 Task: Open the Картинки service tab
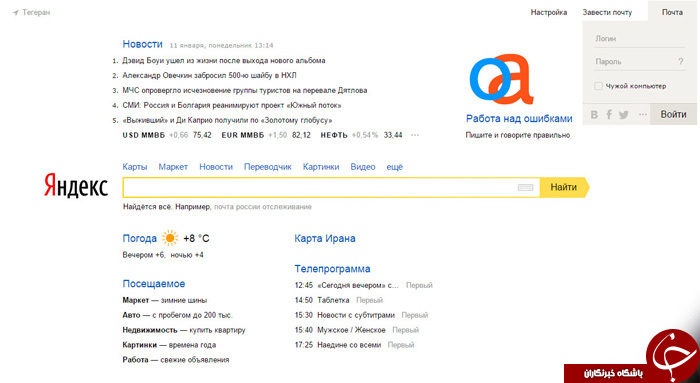click(321, 167)
